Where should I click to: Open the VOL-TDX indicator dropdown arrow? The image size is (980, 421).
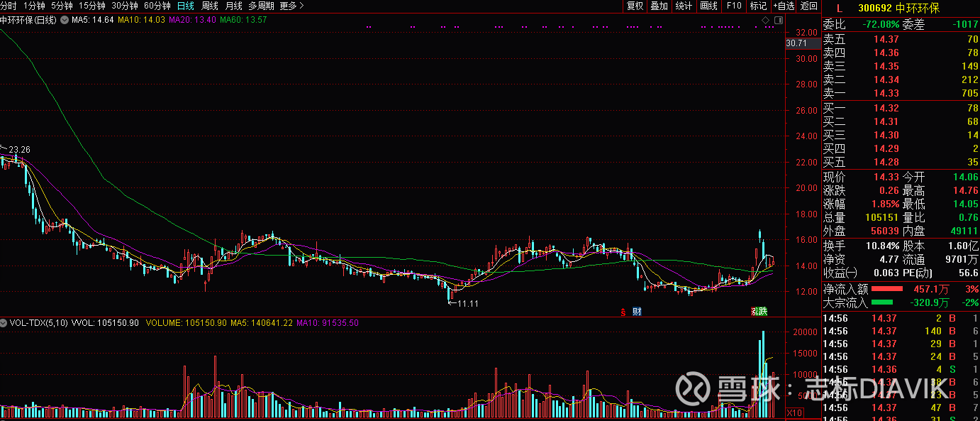click(x=4, y=323)
